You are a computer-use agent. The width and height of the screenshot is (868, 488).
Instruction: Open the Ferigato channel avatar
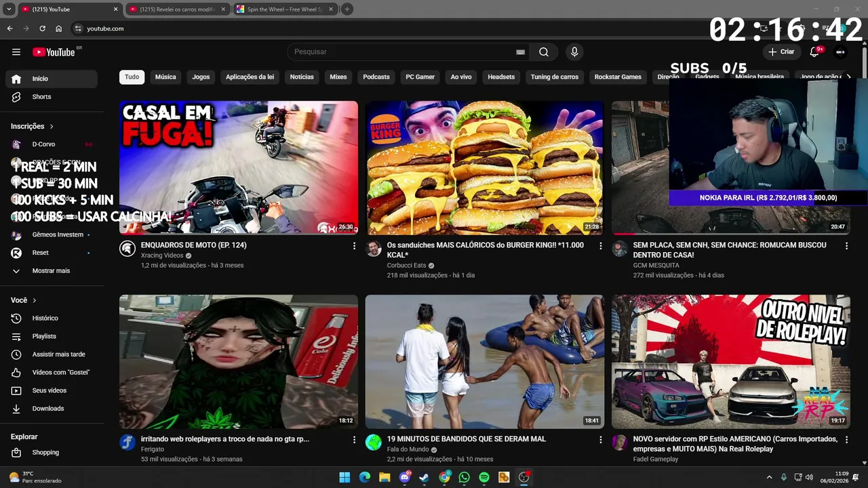(127, 443)
